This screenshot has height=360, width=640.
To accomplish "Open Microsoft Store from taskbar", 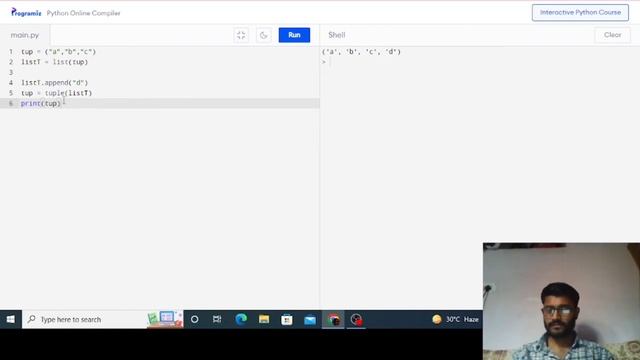I will 287,319.
